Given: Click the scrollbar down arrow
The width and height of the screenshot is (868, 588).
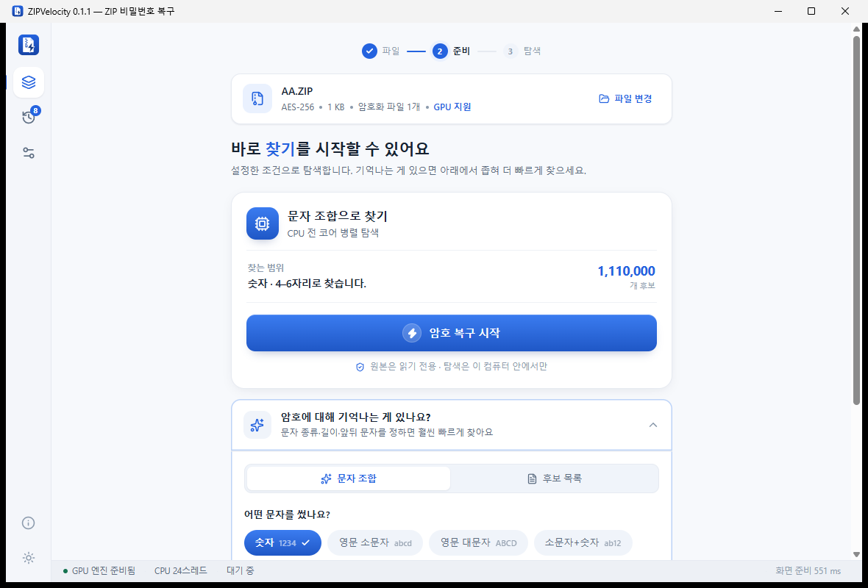Looking at the screenshot, I should [x=856, y=554].
